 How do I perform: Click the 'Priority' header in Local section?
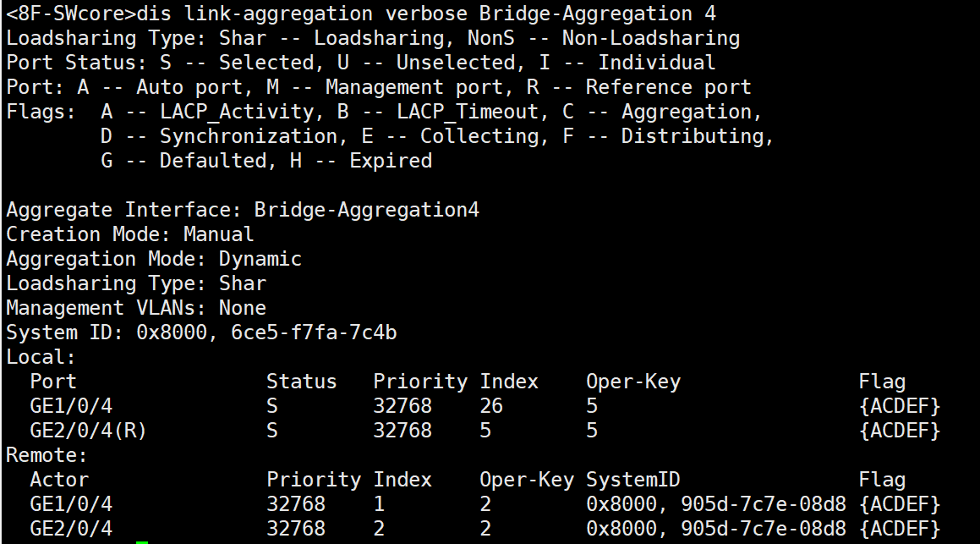pos(419,382)
